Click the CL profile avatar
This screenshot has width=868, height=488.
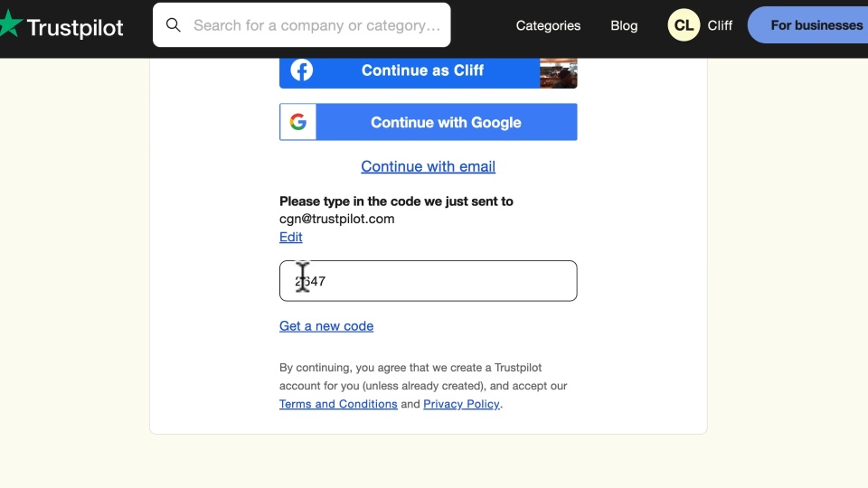(684, 25)
